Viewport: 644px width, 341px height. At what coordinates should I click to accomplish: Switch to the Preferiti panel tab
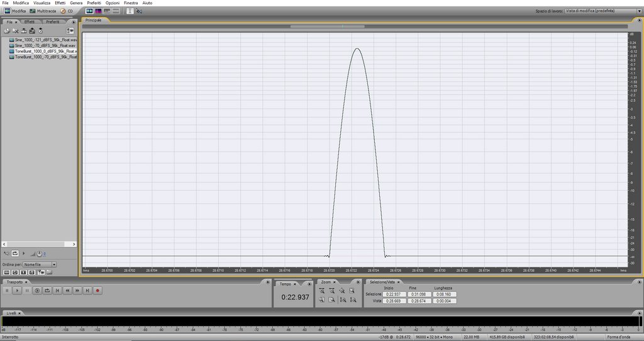(x=53, y=22)
